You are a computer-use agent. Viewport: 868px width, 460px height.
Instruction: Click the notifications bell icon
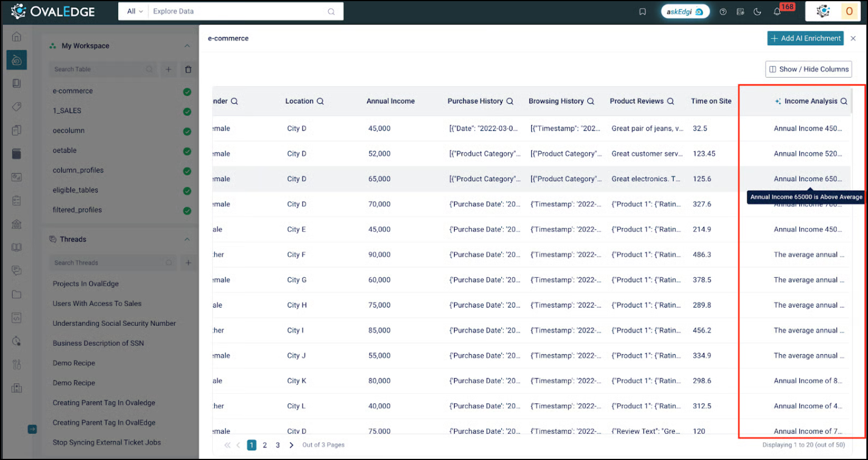coord(777,11)
